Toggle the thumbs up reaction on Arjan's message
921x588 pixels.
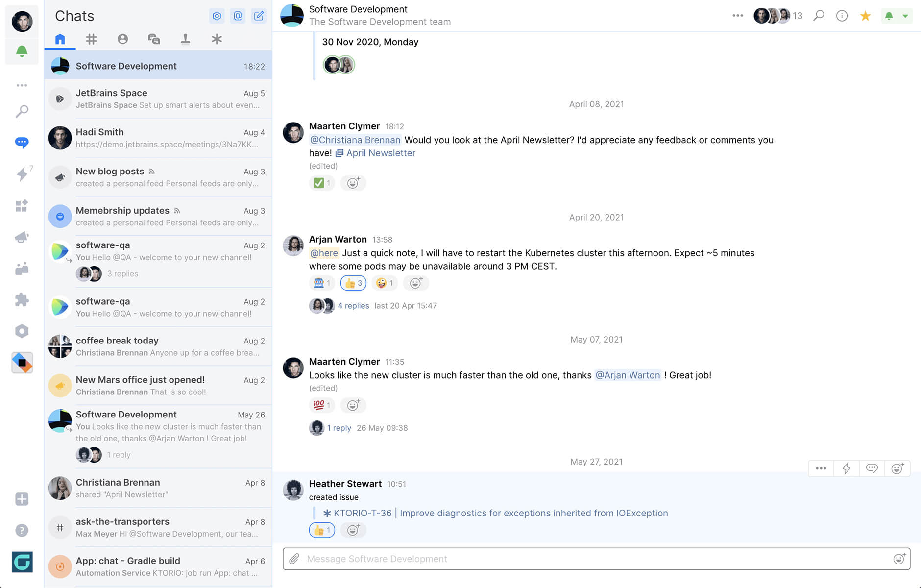coord(353,283)
